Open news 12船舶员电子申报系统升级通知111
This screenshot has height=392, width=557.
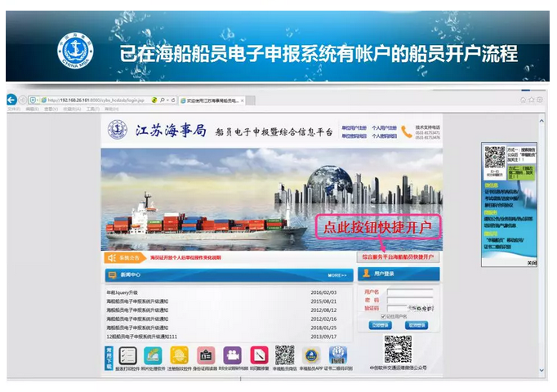tap(142, 336)
